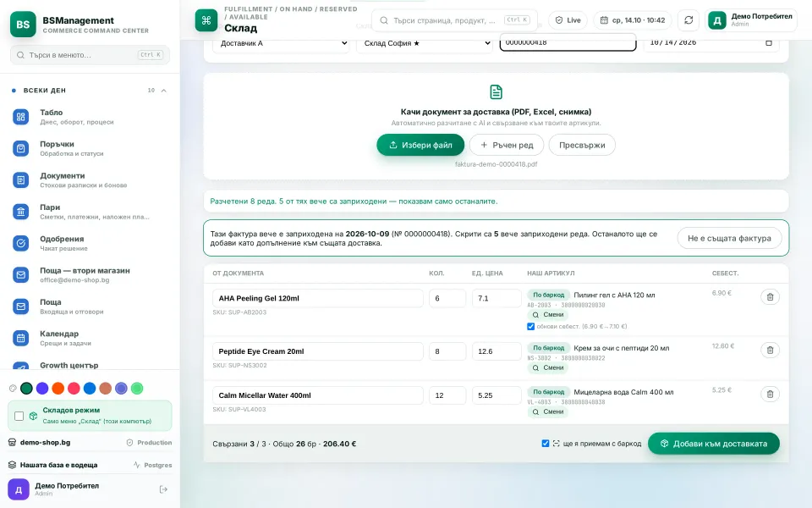Open the Поръчки menu item

pos(91,148)
